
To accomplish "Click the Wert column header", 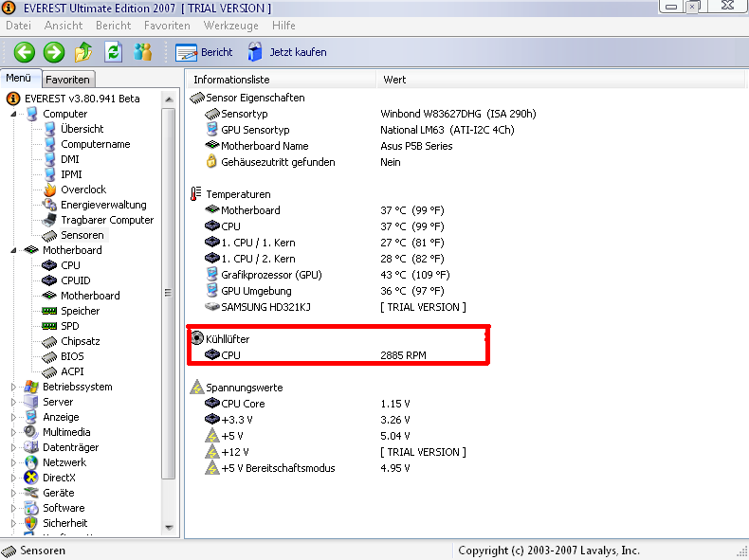I will tap(560, 80).
